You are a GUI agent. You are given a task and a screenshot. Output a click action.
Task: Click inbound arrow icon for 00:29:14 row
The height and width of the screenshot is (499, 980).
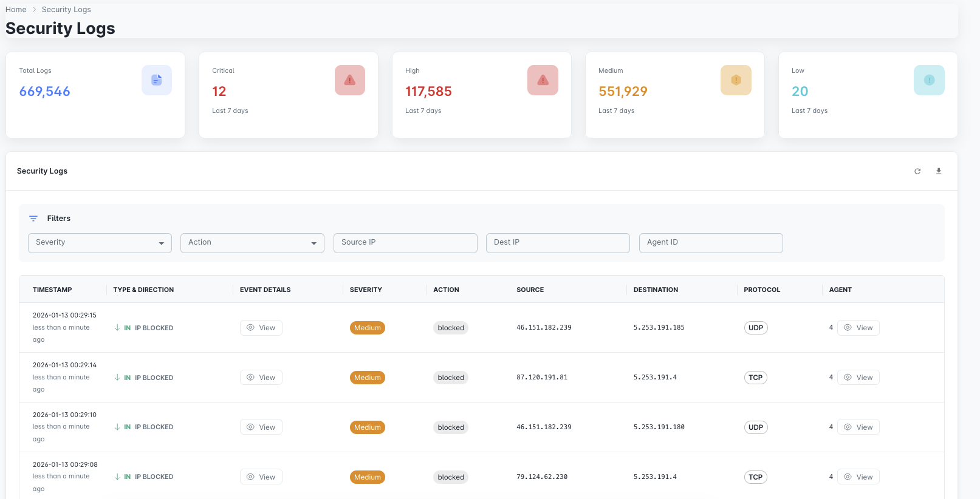[117, 378]
